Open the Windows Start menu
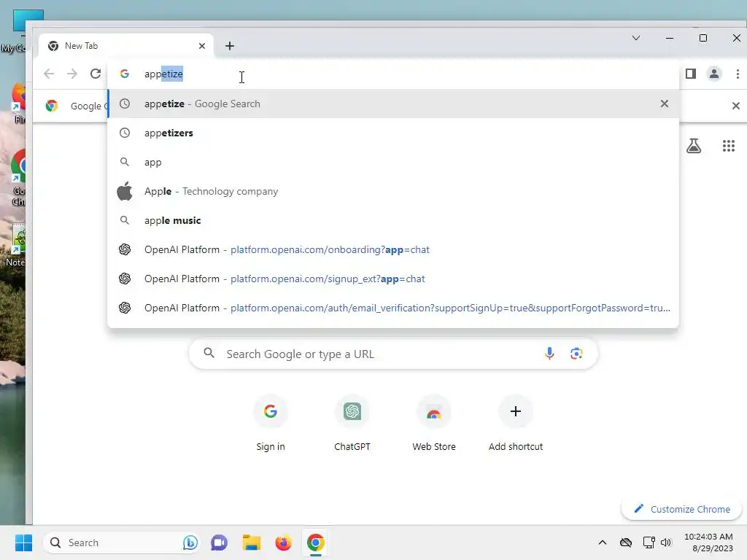This screenshot has width=747, height=560. click(23, 542)
